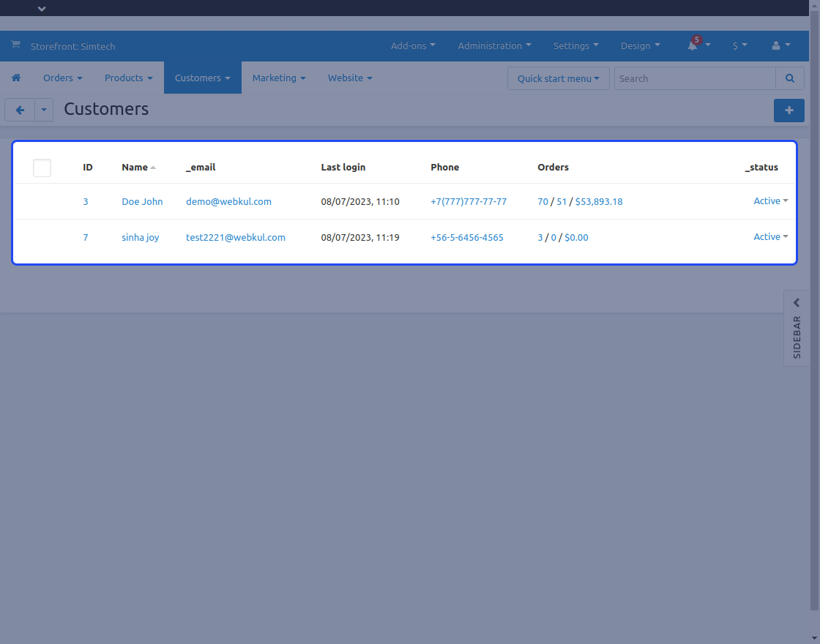Image resolution: width=820 pixels, height=644 pixels.
Task: Click phone +56-5-6456-4565
Action: click(x=467, y=237)
